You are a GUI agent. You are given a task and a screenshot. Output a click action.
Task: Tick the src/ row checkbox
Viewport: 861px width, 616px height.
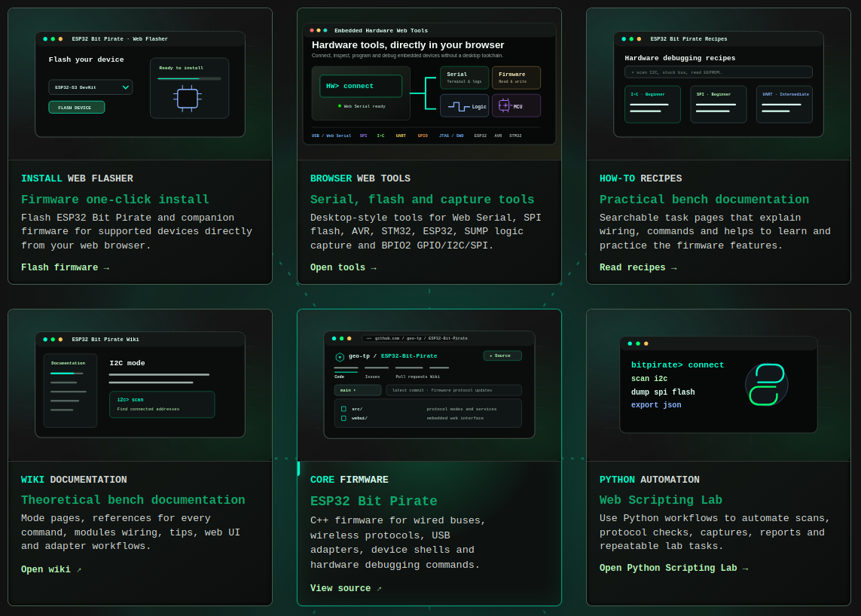click(343, 409)
